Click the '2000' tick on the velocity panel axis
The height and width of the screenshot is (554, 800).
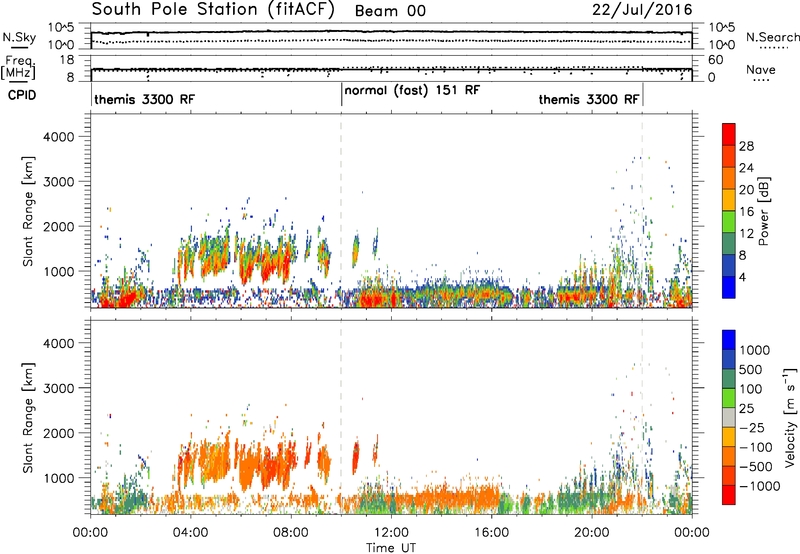pos(59,433)
